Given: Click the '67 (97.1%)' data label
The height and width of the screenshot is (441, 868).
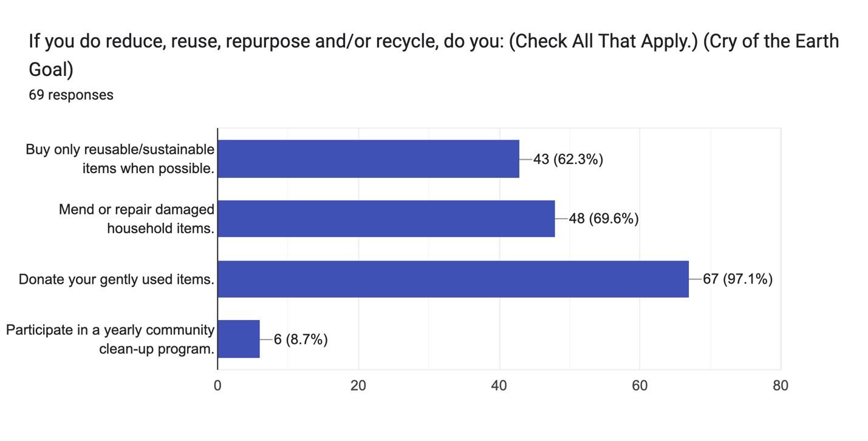Looking at the screenshot, I should pyautogui.click(x=737, y=279).
